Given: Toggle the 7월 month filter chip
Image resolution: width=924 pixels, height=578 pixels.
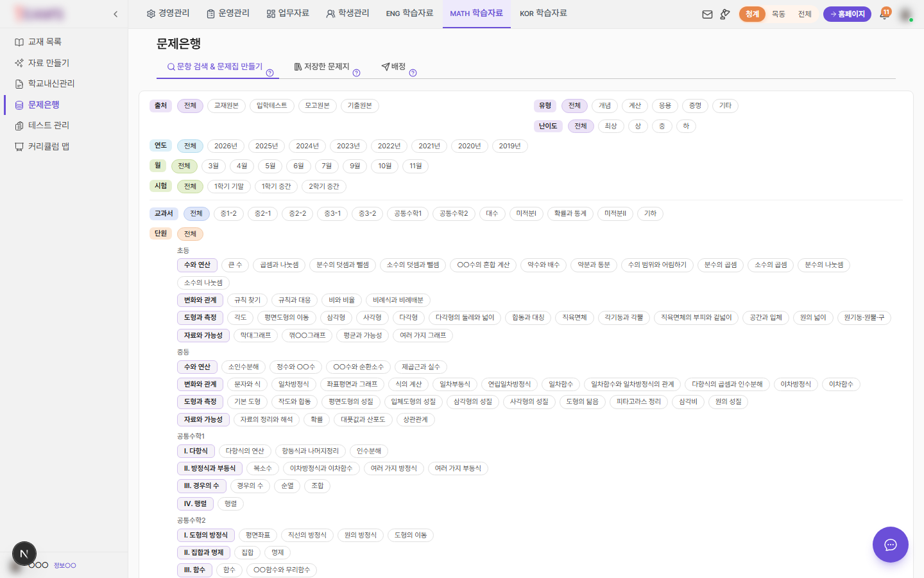Looking at the screenshot, I should pyautogui.click(x=327, y=166).
